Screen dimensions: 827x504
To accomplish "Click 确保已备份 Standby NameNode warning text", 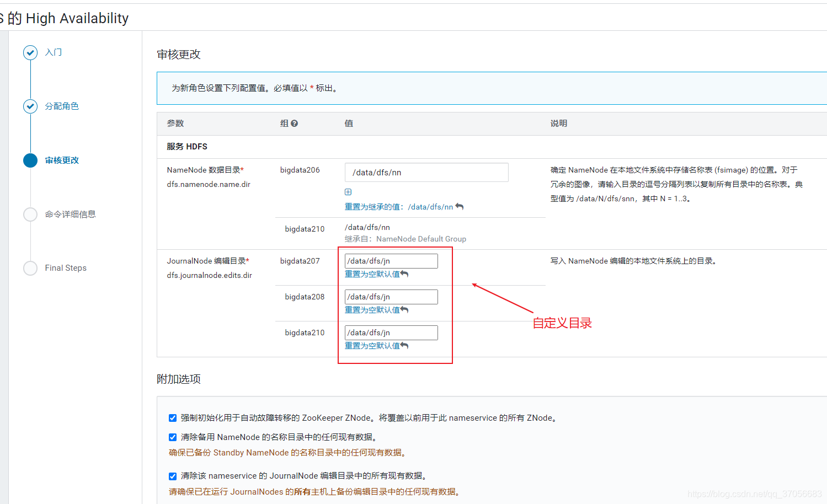I will (289, 453).
